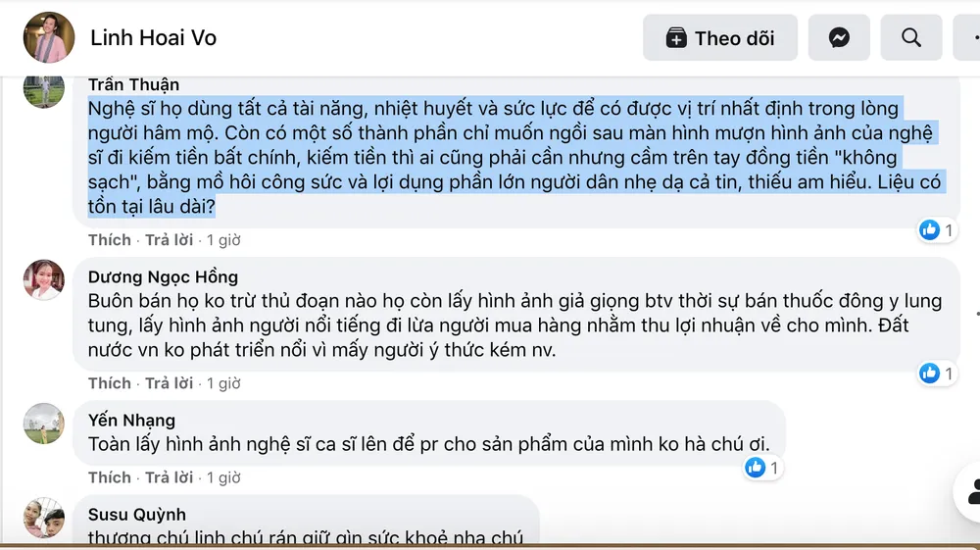The height and width of the screenshot is (550, 980).
Task: Open Linh Hoai Vo profile picture
Action: (x=48, y=38)
